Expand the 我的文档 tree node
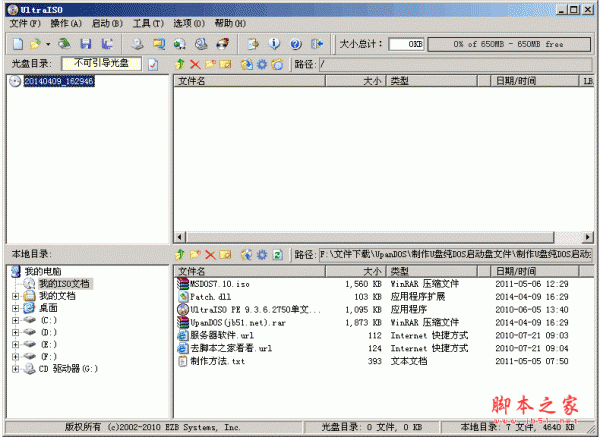600x437 pixels. coord(15,296)
